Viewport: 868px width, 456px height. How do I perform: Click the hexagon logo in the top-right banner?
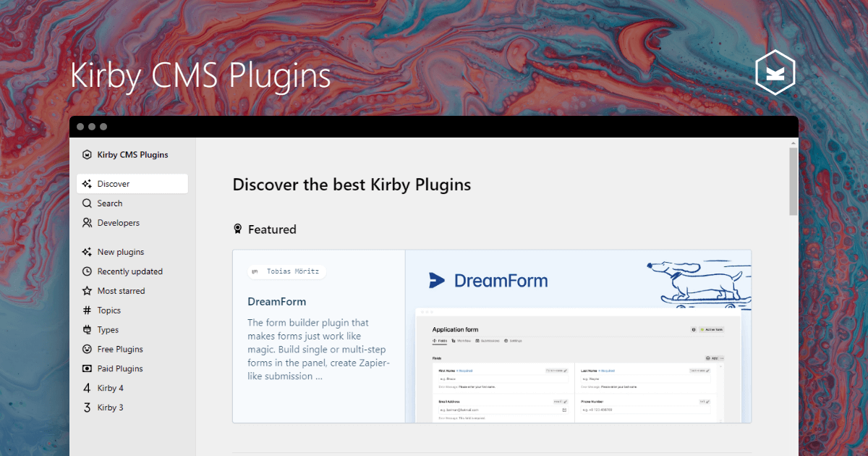click(x=775, y=72)
